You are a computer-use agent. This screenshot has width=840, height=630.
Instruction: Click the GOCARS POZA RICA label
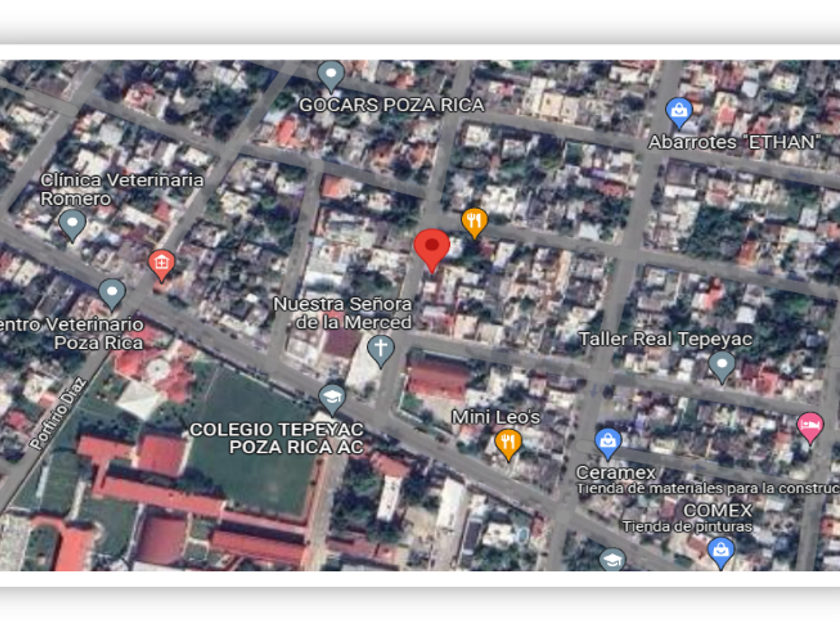(x=392, y=105)
